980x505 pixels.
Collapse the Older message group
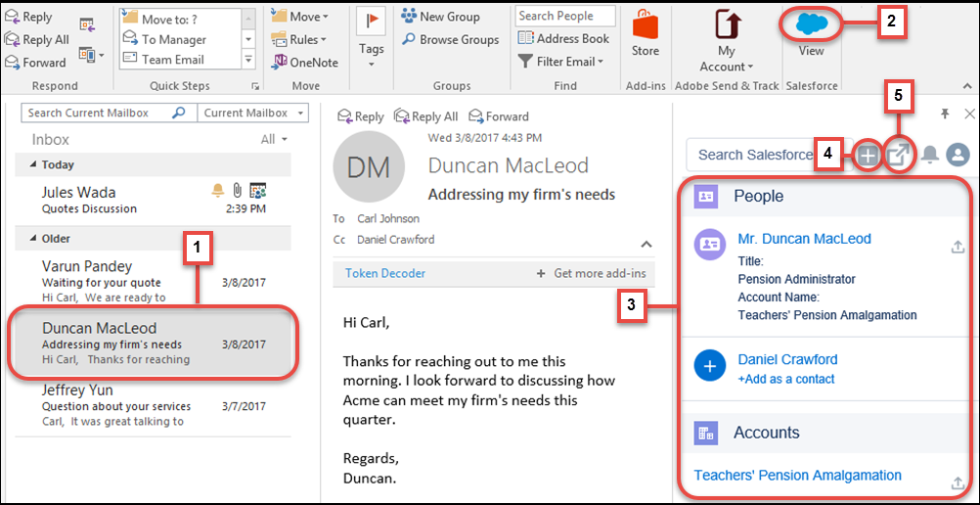tap(35, 239)
